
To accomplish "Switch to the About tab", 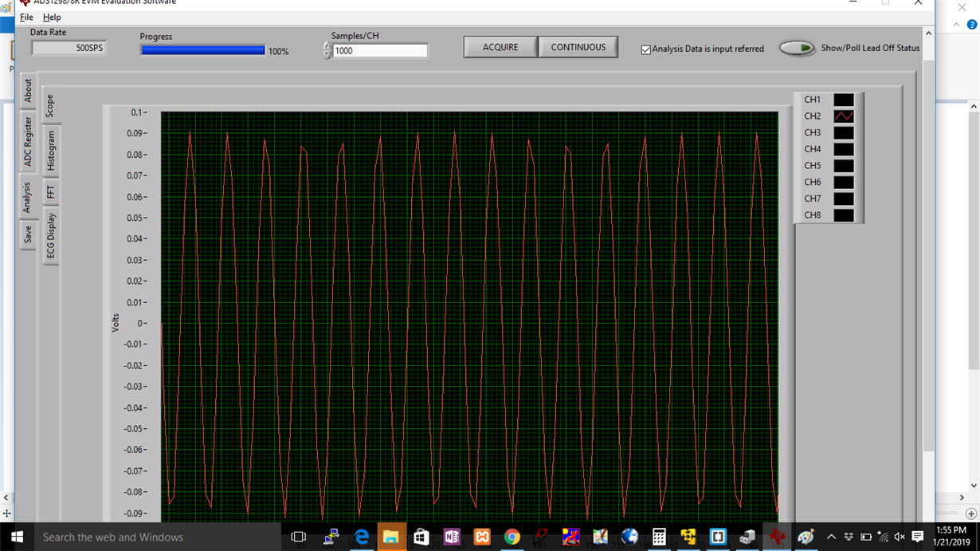I will pyautogui.click(x=28, y=90).
